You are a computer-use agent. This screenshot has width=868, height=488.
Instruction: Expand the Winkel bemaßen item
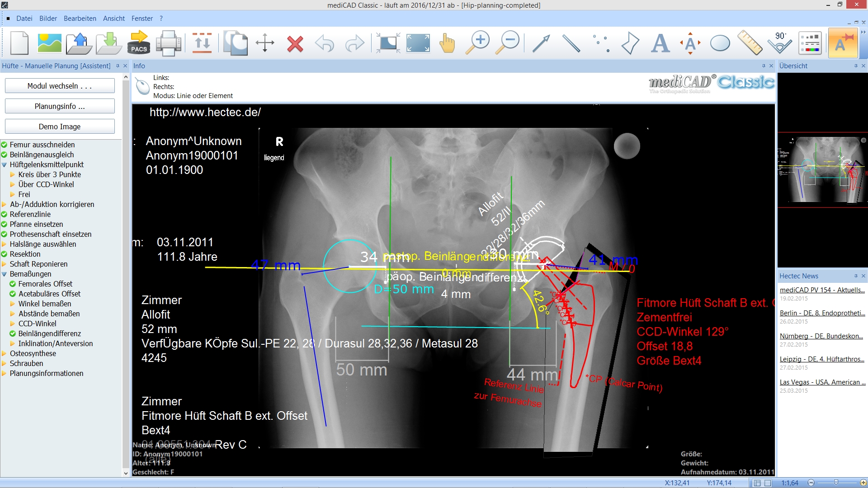click(x=13, y=304)
